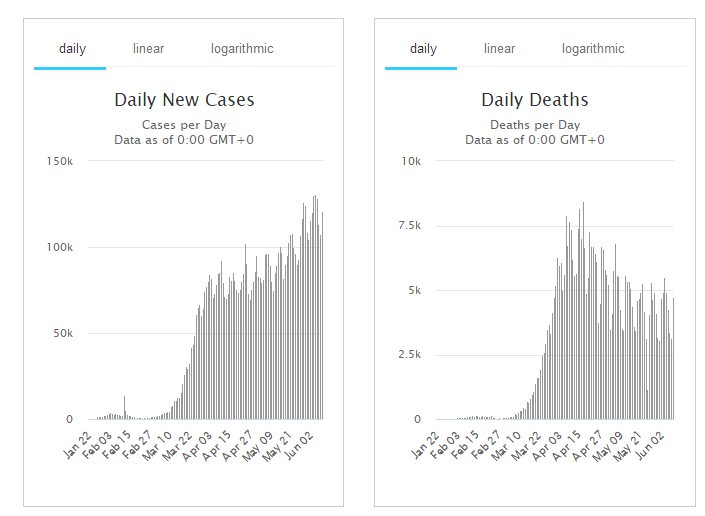Switch Daily Deaths chart to linear view
The width and height of the screenshot is (705, 516).
[499, 49]
